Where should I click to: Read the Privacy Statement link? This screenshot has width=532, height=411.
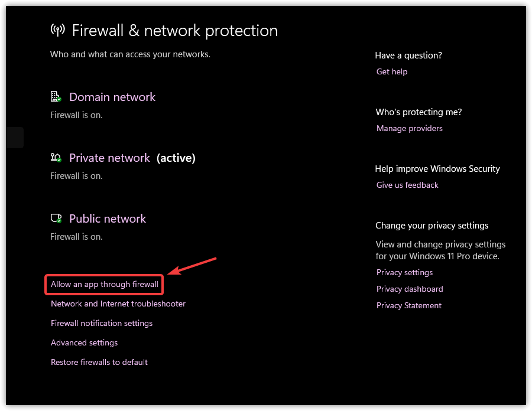(x=409, y=305)
